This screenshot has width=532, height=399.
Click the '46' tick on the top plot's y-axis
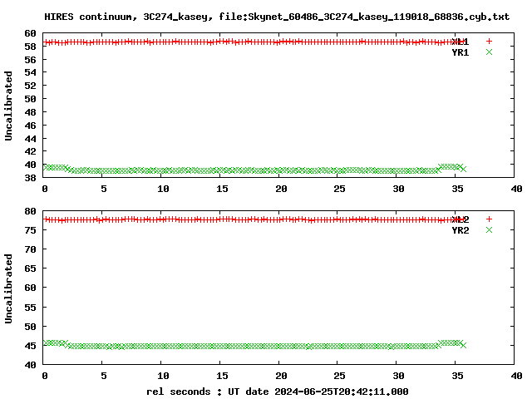[30, 126]
